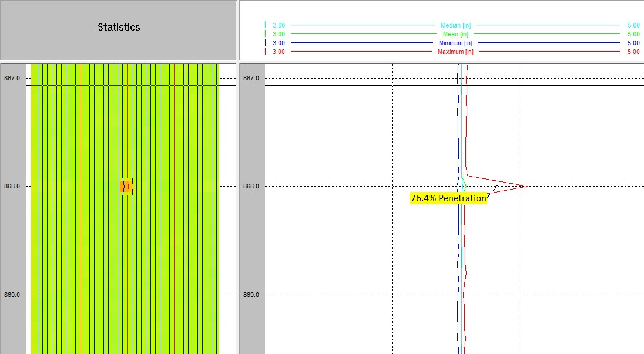Select the Maximum [in] legend label
This screenshot has width=644, height=354.
[455, 52]
